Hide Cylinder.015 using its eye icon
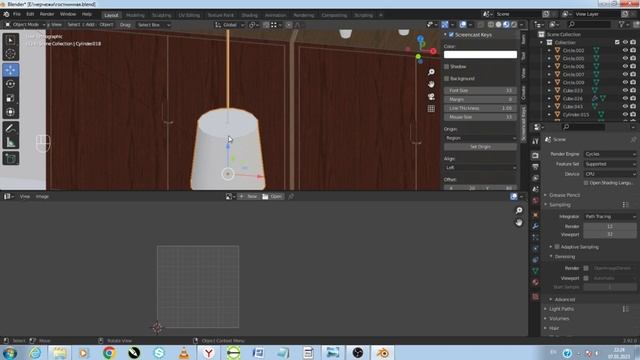 click(x=625, y=115)
